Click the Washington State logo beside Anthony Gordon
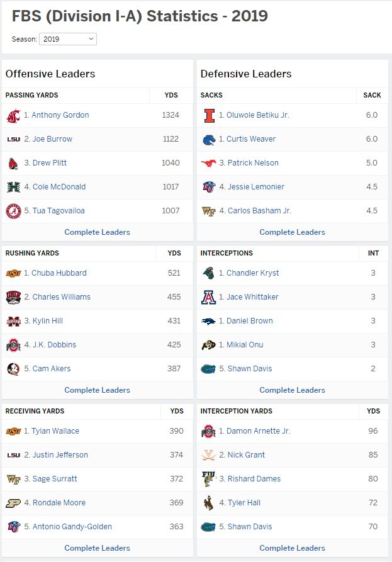 tap(14, 116)
